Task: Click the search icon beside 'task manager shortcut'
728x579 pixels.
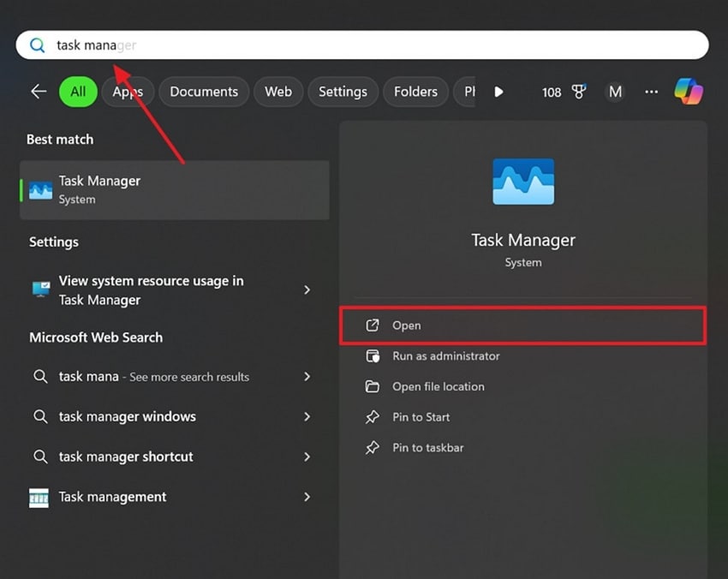Action: pos(40,457)
